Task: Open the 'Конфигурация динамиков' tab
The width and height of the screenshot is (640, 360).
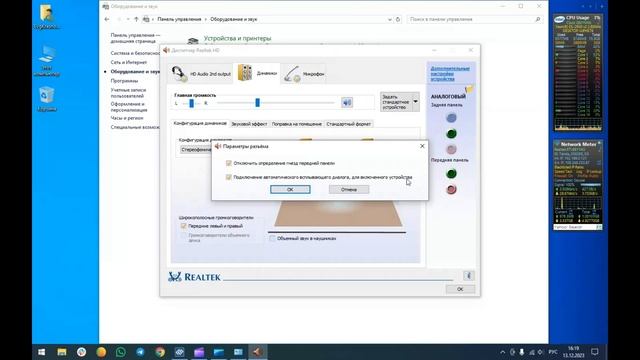Action: click(200, 123)
